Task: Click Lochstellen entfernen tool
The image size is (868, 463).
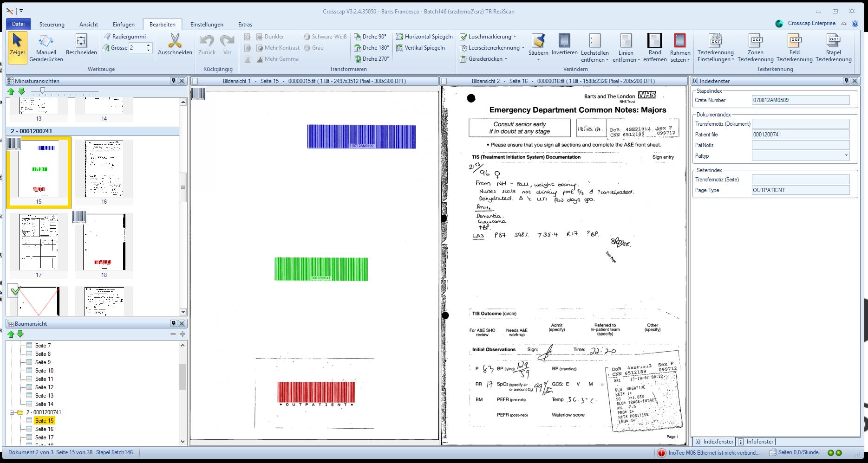Action: click(x=594, y=48)
